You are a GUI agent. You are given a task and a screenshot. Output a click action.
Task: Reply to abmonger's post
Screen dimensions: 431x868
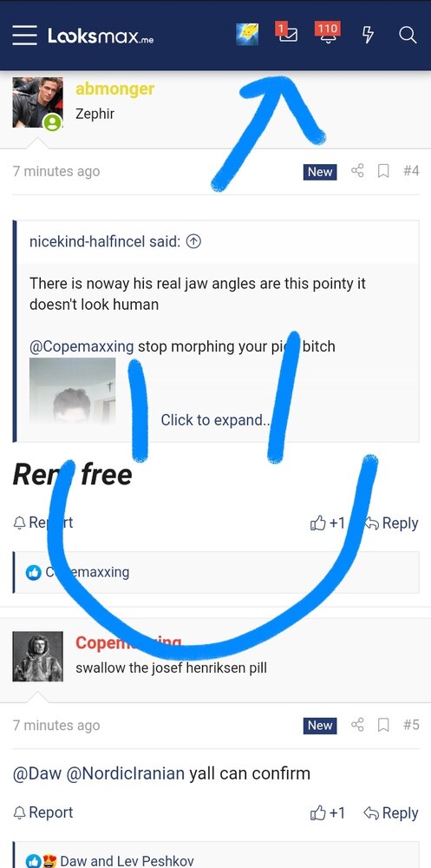[x=390, y=523]
